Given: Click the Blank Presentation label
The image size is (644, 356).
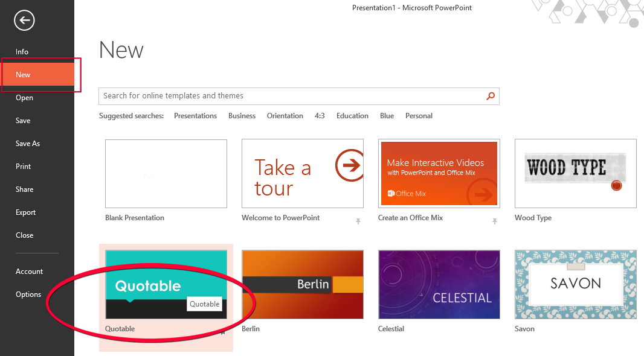Looking at the screenshot, I should pyautogui.click(x=135, y=218).
